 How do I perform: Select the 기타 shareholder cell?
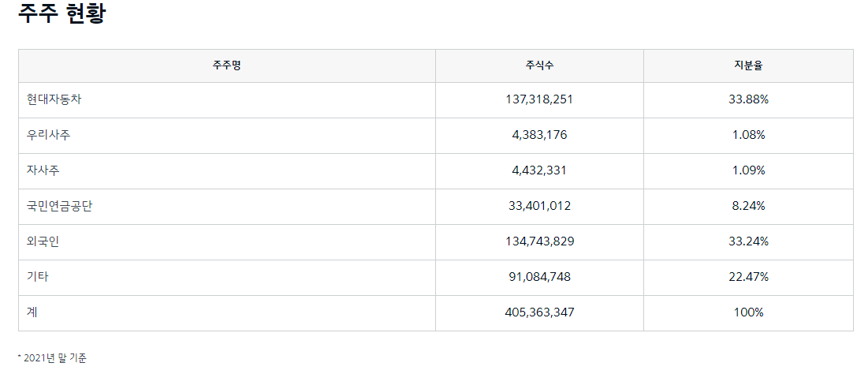click(38, 277)
